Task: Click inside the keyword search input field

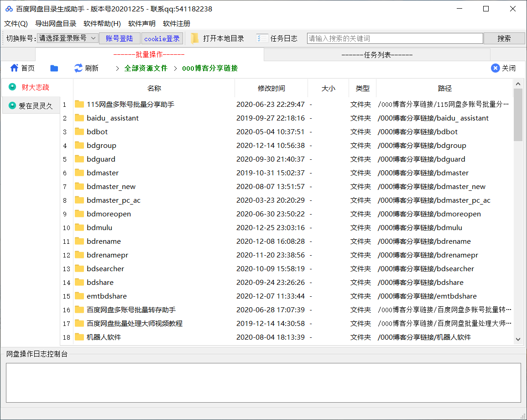Action: tap(394, 38)
